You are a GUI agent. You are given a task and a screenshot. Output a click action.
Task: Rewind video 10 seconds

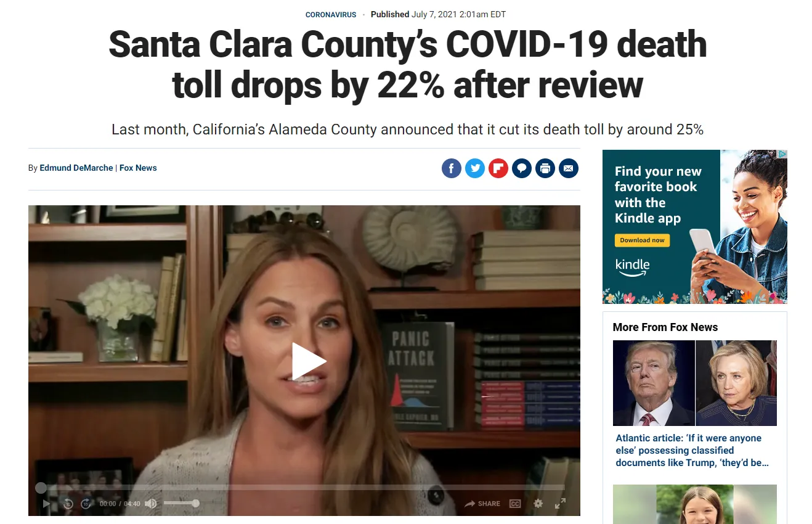tap(68, 504)
